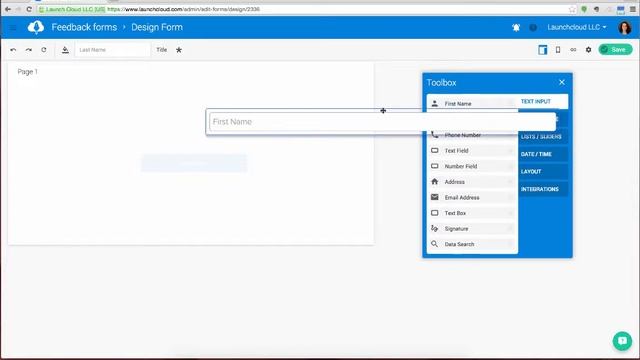Image resolution: width=640 pixels, height=360 pixels.
Task: Pick the Signature toolbox item
Action: 472,229
